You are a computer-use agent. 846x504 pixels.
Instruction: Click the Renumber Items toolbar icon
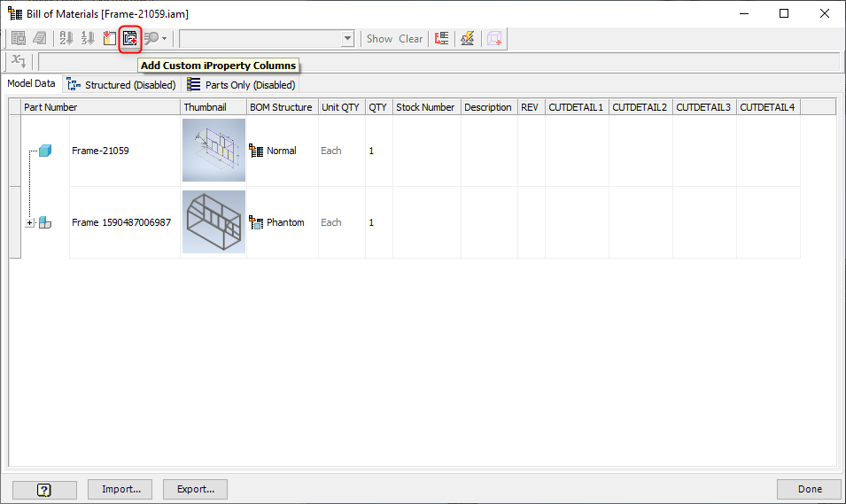pyautogui.click(x=88, y=38)
